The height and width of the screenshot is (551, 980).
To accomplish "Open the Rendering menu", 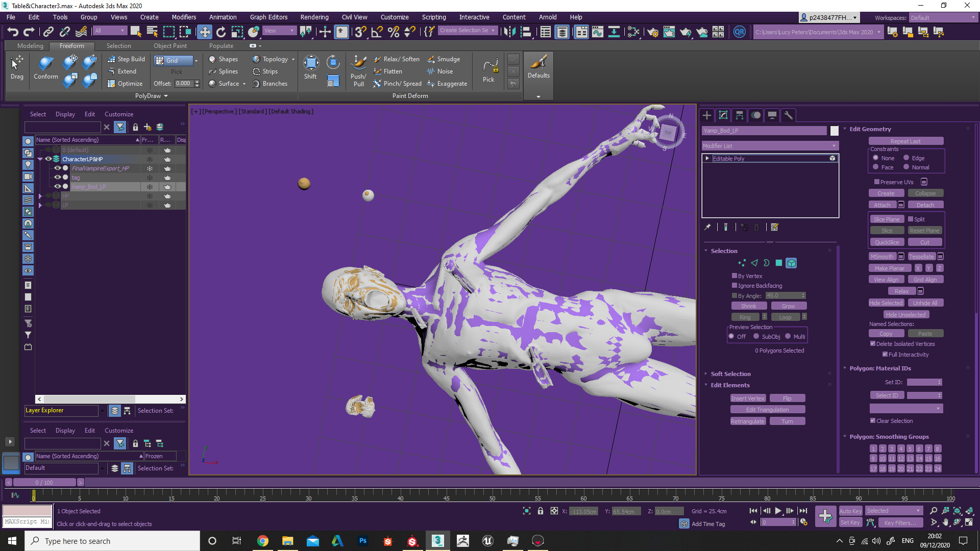I will click(x=314, y=17).
